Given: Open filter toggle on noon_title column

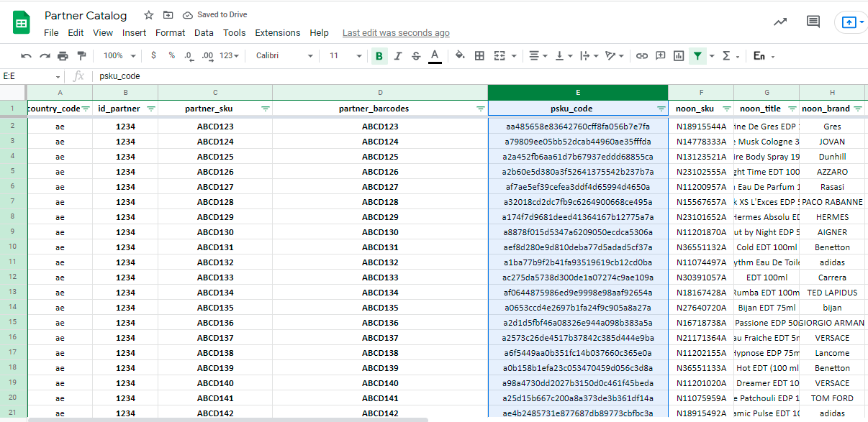Looking at the screenshot, I should pos(792,109).
